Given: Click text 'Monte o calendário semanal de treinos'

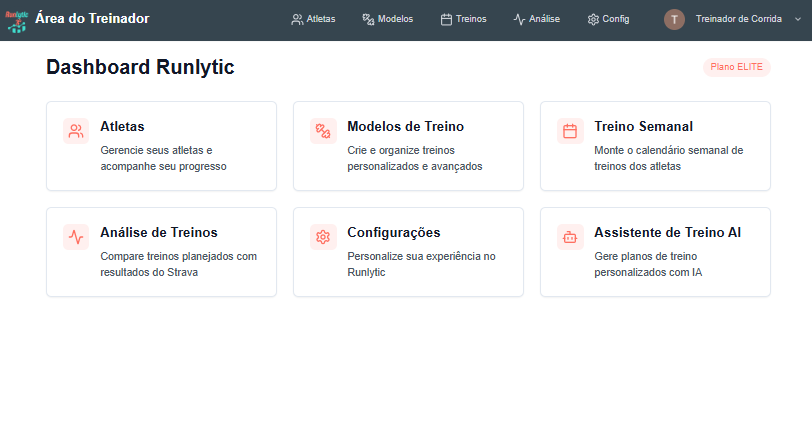Looking at the screenshot, I should [x=669, y=158].
